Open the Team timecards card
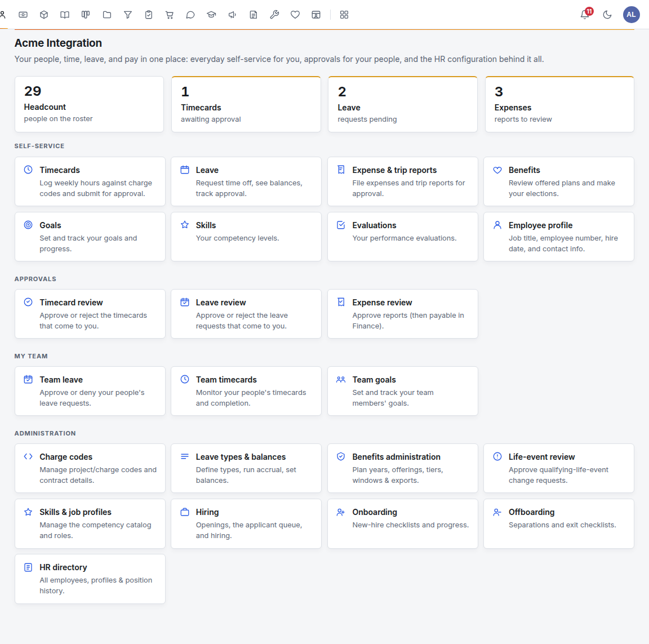This screenshot has height=644, width=649. [246, 391]
